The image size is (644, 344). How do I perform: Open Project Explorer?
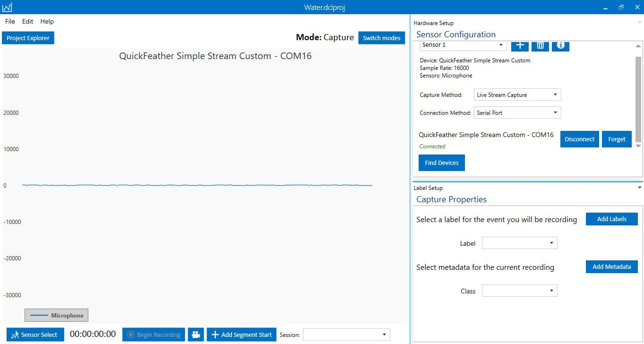tap(28, 38)
